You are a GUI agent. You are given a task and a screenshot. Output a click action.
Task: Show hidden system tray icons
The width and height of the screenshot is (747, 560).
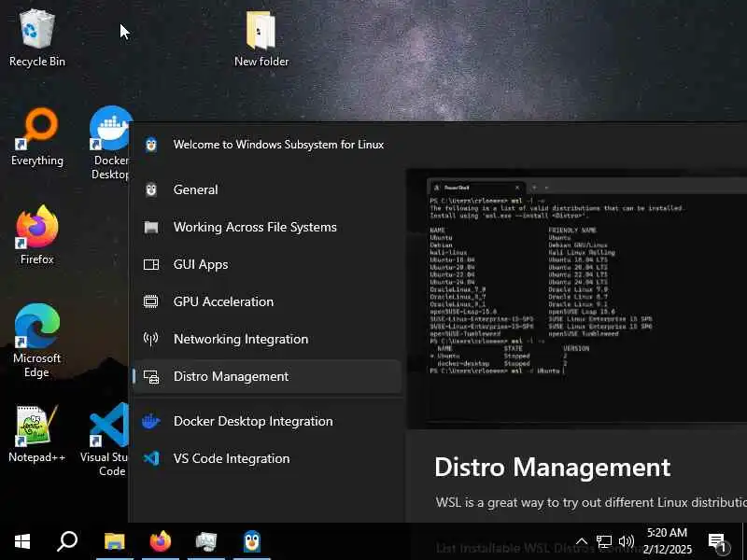pyautogui.click(x=582, y=541)
